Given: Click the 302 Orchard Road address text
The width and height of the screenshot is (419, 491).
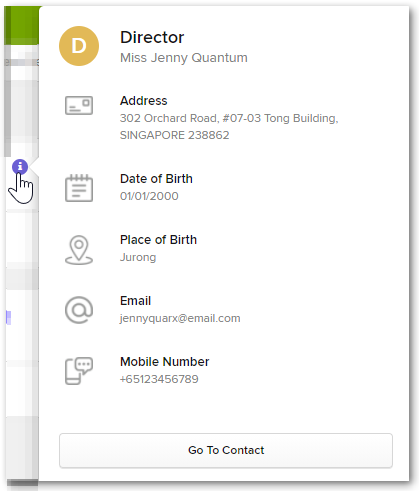Looking at the screenshot, I should tap(229, 127).
